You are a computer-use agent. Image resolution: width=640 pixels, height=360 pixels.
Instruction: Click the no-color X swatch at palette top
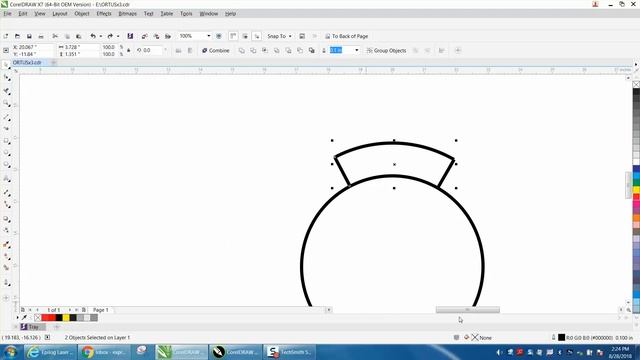click(x=636, y=84)
